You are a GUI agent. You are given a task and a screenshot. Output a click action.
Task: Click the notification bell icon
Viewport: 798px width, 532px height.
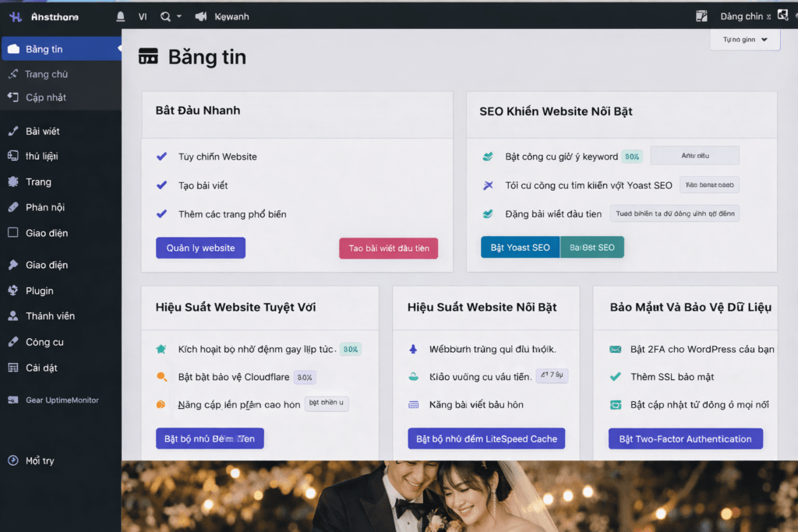(x=120, y=16)
